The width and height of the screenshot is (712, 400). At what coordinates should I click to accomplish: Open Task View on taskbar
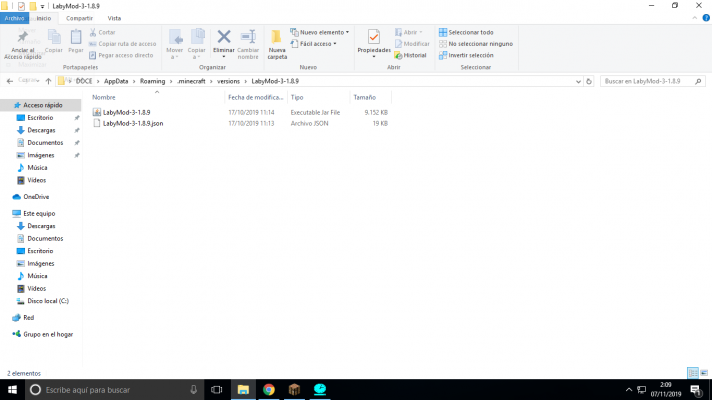[x=217, y=390]
